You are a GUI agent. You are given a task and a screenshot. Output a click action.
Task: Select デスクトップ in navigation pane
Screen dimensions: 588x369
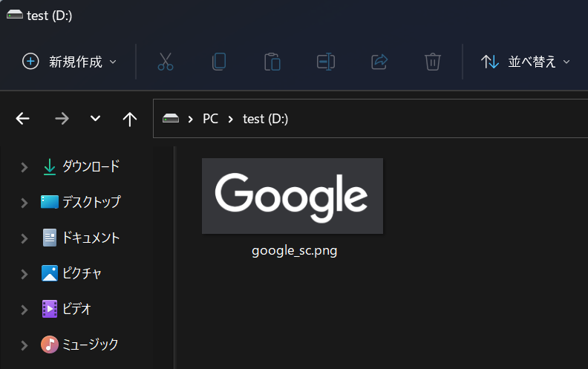(x=81, y=202)
